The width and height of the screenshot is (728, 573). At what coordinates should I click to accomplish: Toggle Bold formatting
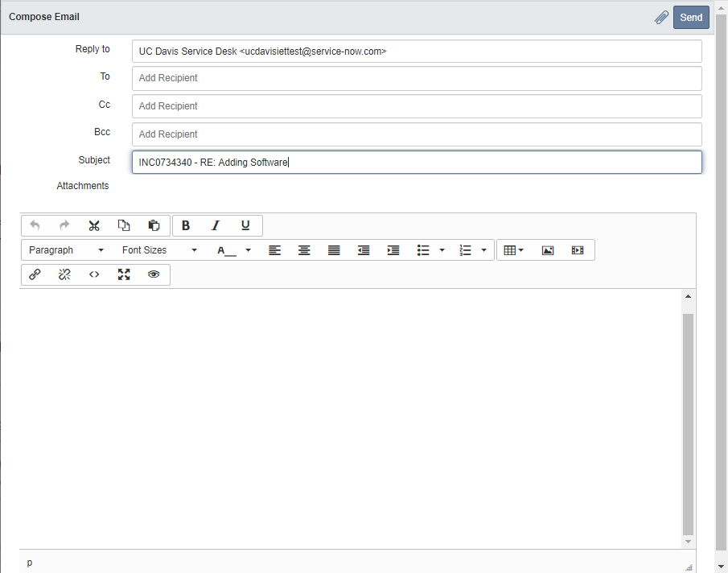click(x=186, y=225)
